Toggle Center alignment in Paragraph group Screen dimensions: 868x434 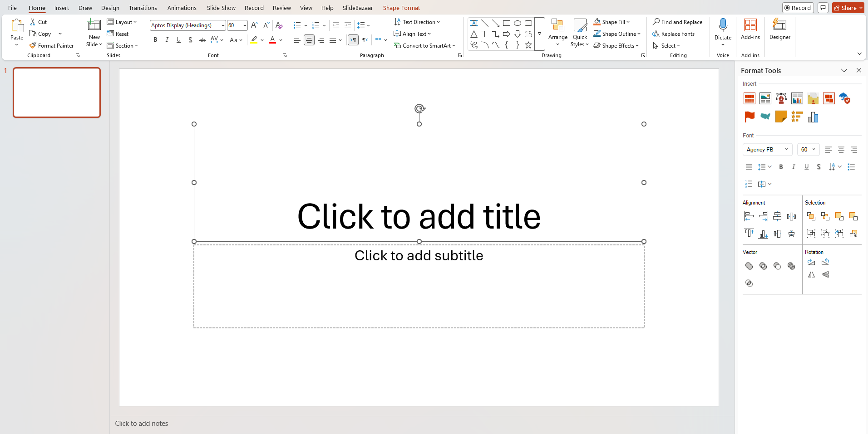(309, 40)
